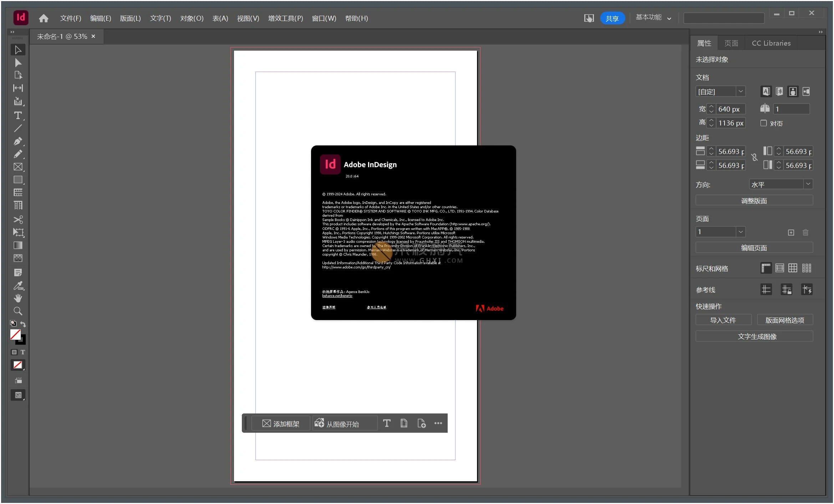The height and width of the screenshot is (504, 834).
Task: Click the fill color swatch in the toolbar
Action: [16, 334]
